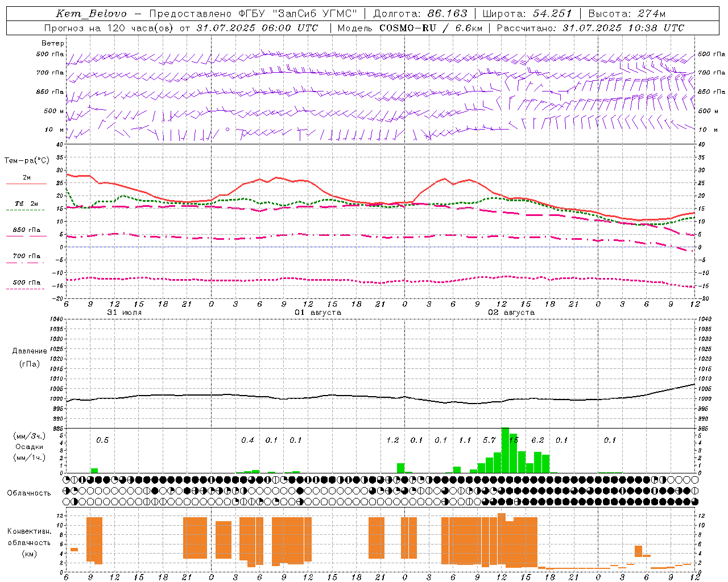The height and width of the screenshot is (582, 728).
Task: Click the Осадки precipitation label
Action: pyautogui.click(x=29, y=447)
